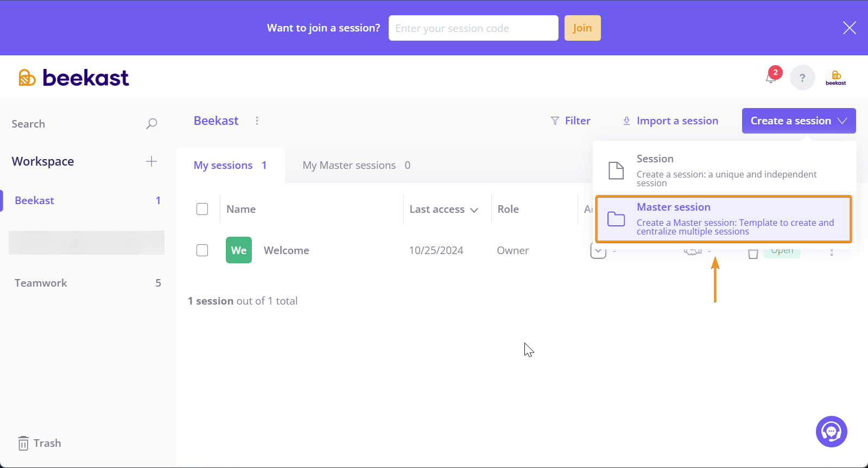
Task: Click the Trash bin icon in sidebar
Action: (23, 443)
